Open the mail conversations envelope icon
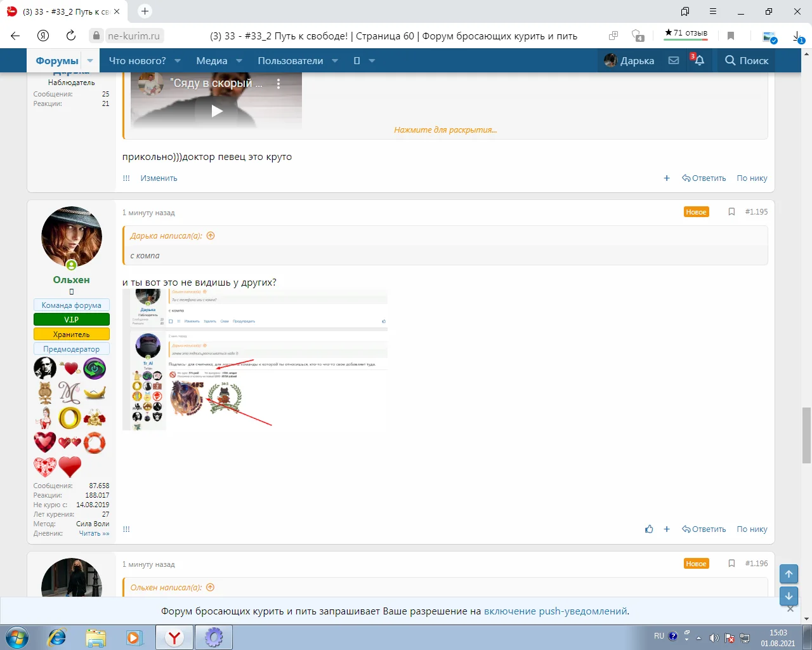This screenshot has width=812, height=650. tap(674, 60)
